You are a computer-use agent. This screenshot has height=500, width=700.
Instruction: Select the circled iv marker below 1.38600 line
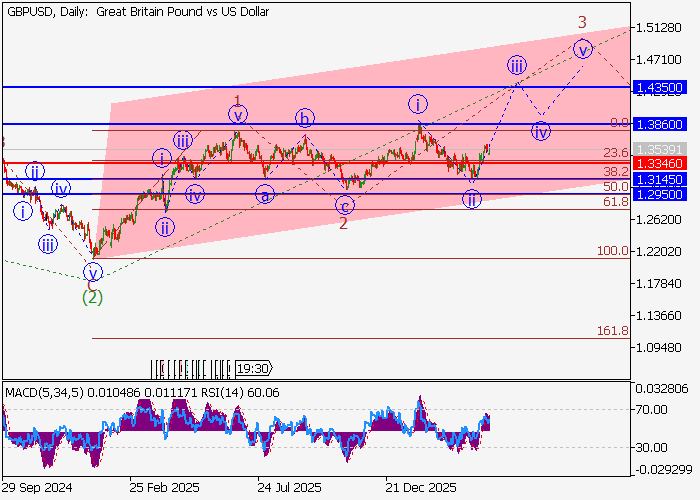(541, 131)
